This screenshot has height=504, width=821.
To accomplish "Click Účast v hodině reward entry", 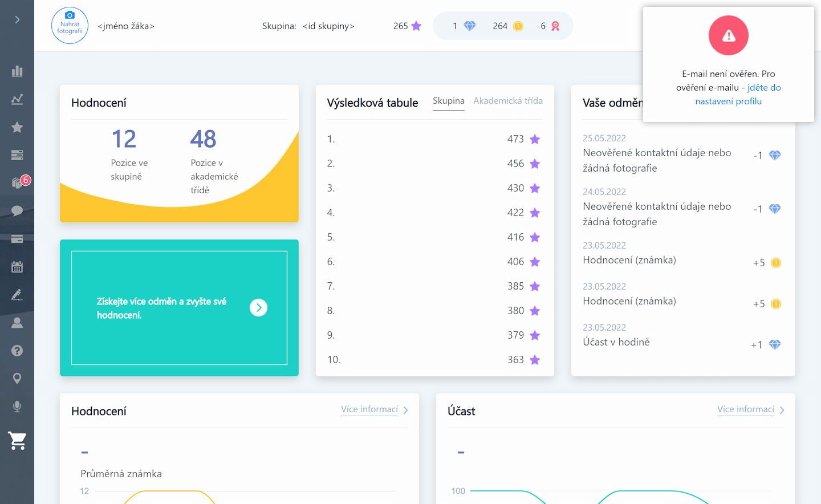I will (x=616, y=342).
